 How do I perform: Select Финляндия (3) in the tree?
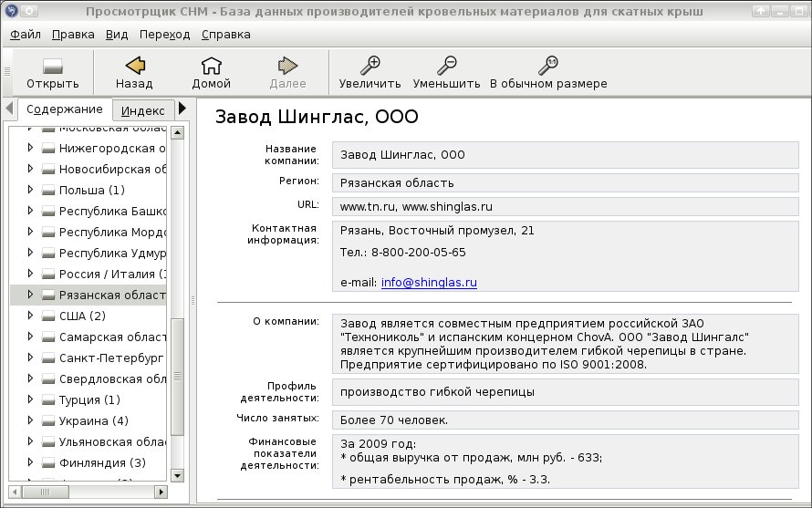point(102,463)
